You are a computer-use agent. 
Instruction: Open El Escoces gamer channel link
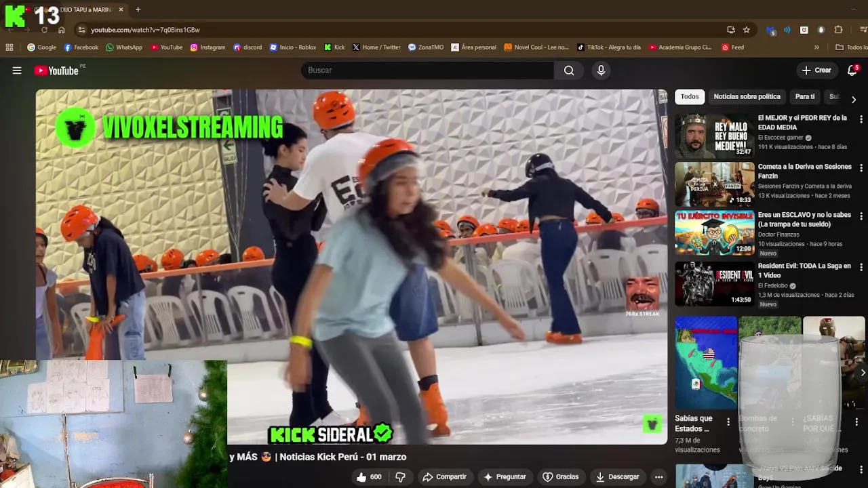(x=781, y=138)
